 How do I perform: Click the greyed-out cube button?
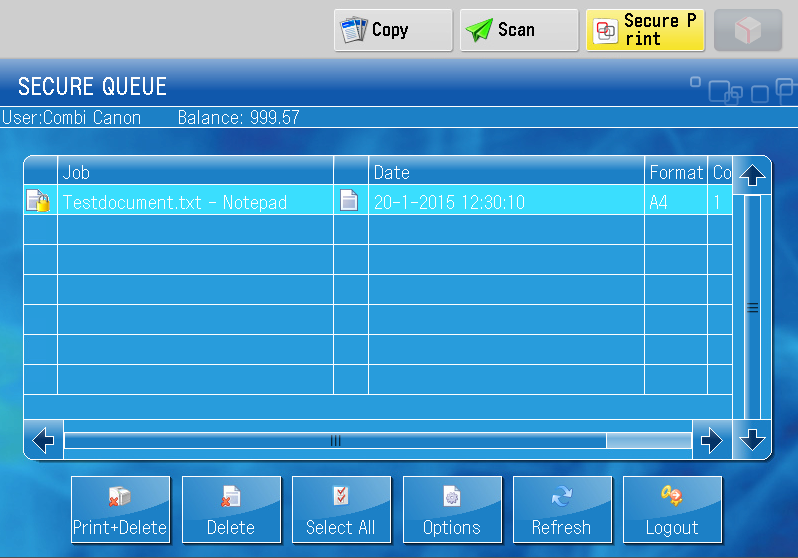[748, 30]
